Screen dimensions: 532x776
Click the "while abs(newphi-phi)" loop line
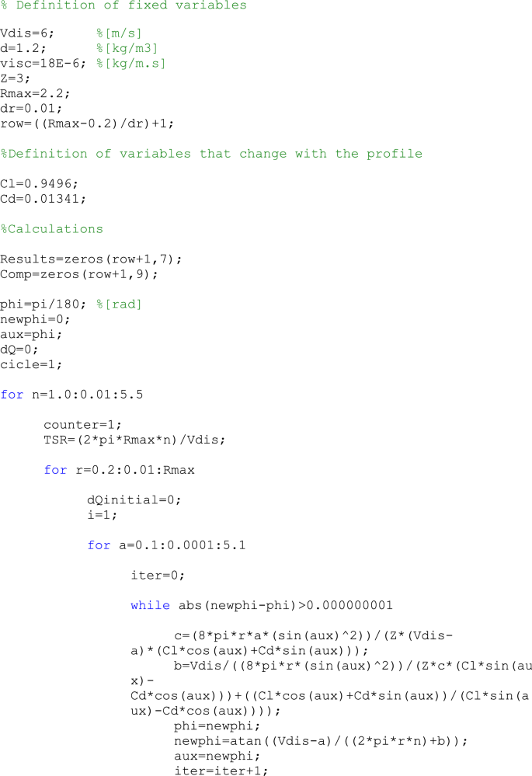(262, 605)
